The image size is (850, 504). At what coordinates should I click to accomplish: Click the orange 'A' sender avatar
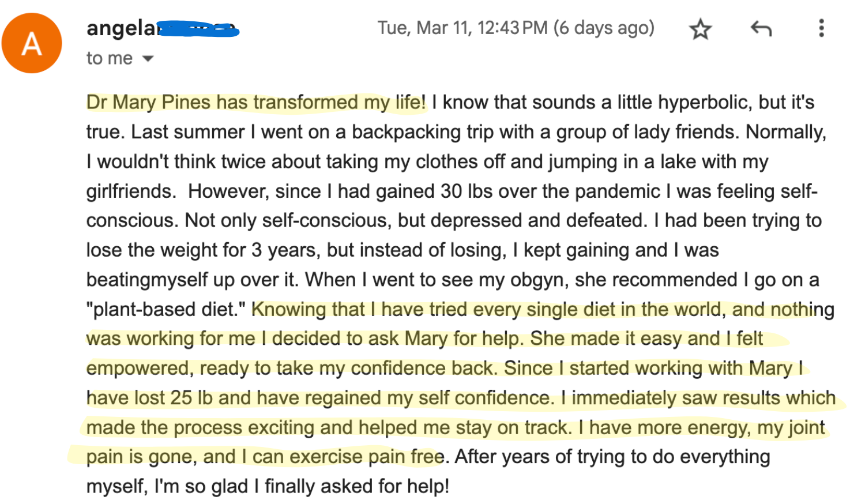click(x=32, y=43)
